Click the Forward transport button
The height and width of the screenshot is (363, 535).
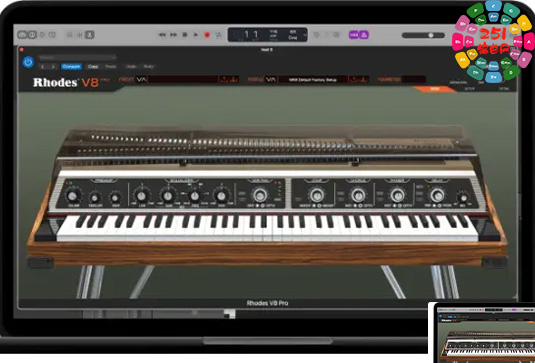tap(173, 35)
